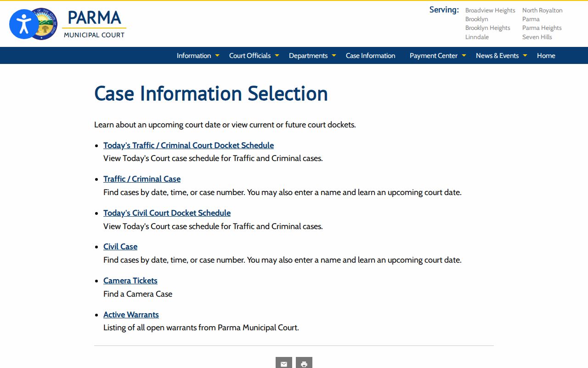Click Broadview Heights in serving list

point(490,10)
